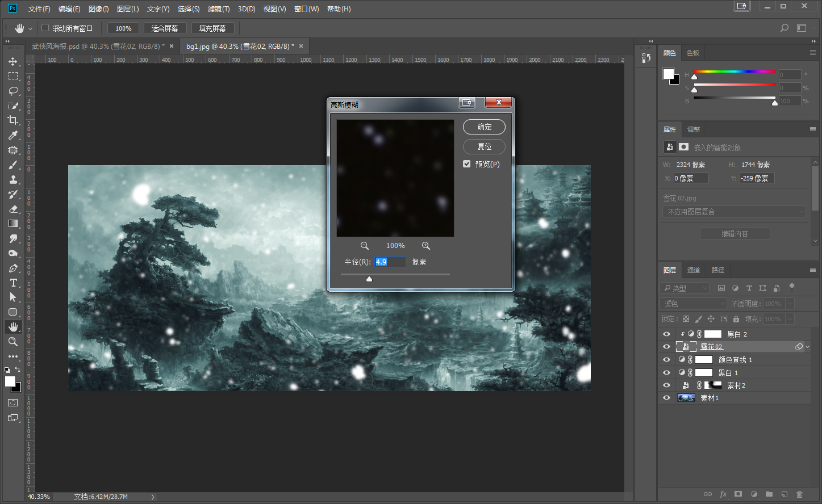
Task: Hide the 素材1 layer using its eye icon
Action: (666, 398)
